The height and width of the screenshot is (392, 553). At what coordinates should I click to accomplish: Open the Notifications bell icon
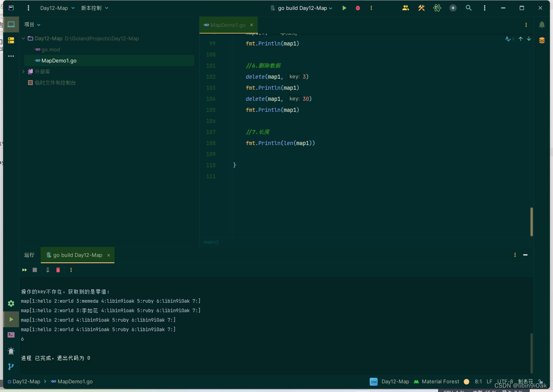pos(542,24)
